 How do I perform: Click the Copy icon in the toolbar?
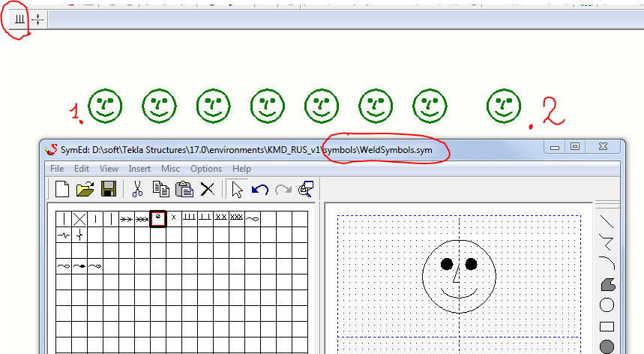coord(160,189)
